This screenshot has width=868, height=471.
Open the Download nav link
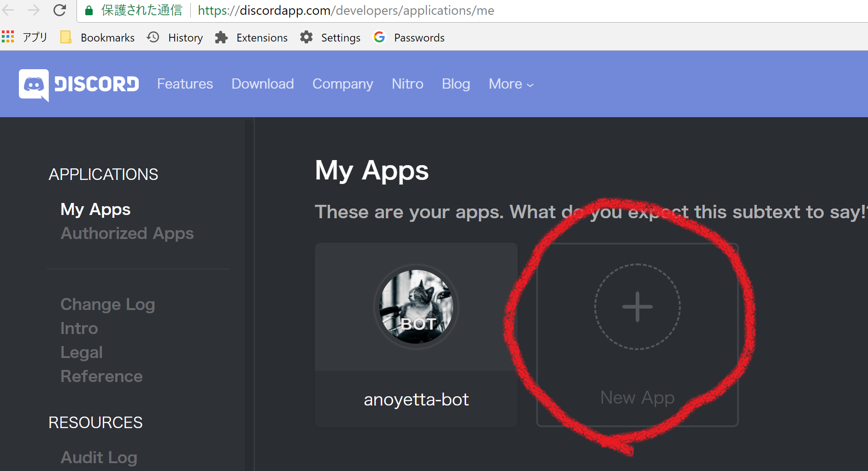point(263,84)
